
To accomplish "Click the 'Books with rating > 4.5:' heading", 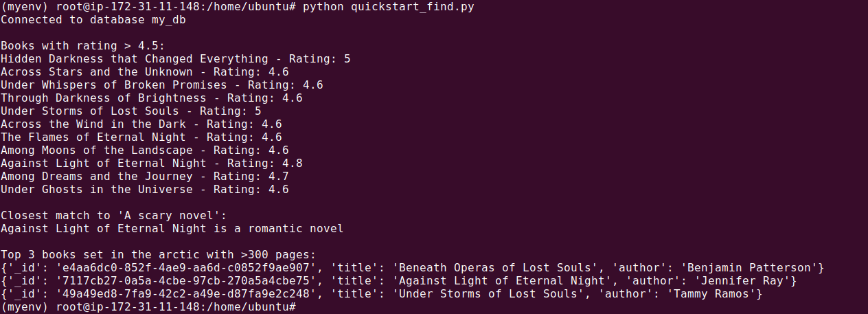I will tap(83, 46).
